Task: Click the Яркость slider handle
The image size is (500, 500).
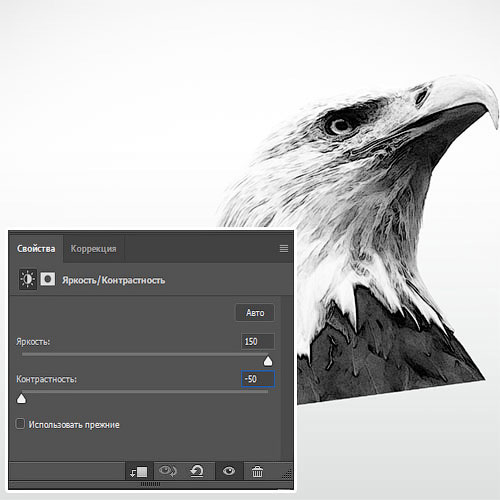Action: coord(268,361)
